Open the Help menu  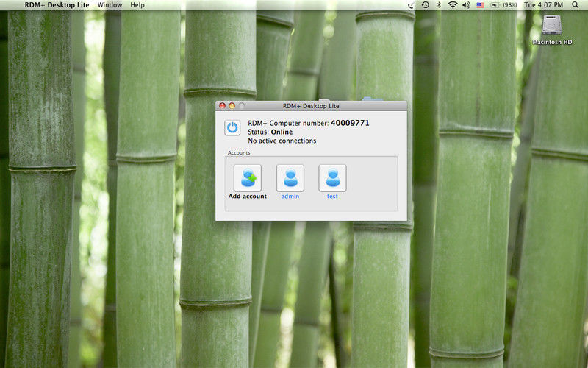pos(137,5)
